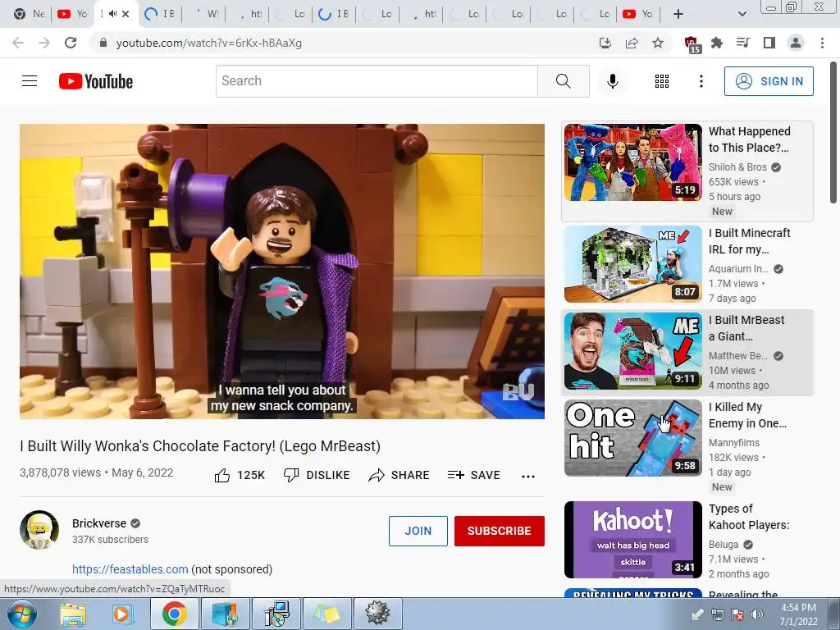Viewport: 840px width, 630px height.
Task: Open 'I Built Minecraft IRL' video thumbnail
Action: coord(632,264)
